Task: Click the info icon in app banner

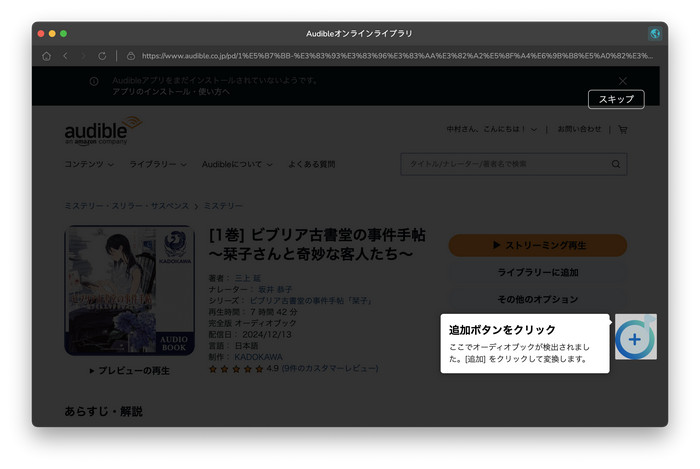Action: pyautogui.click(x=94, y=81)
